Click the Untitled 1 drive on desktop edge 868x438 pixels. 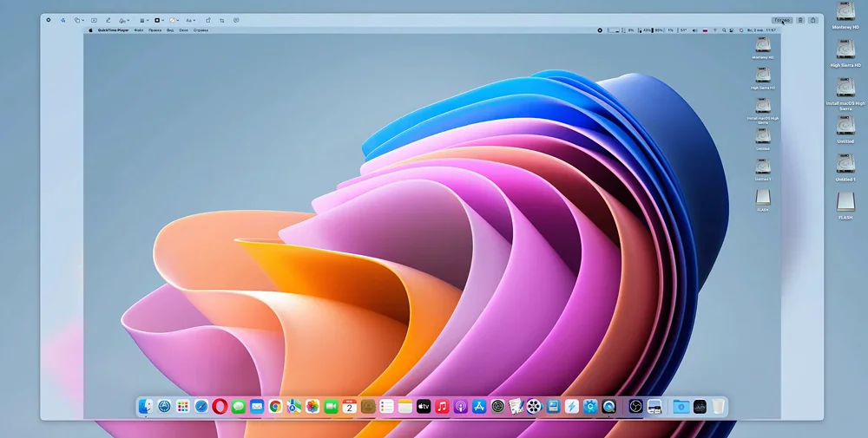(845, 167)
